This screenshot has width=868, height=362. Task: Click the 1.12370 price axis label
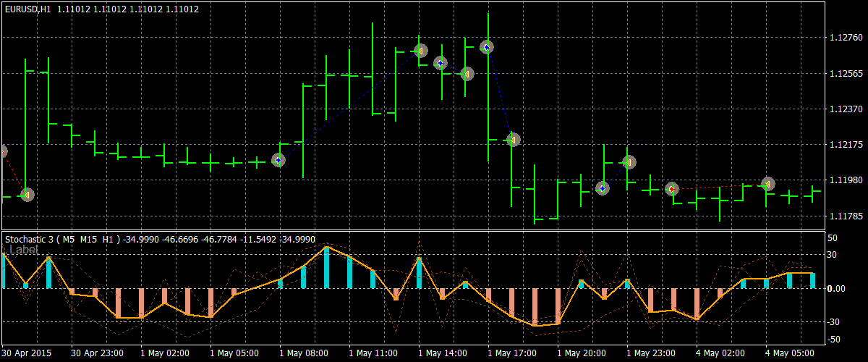(845, 109)
